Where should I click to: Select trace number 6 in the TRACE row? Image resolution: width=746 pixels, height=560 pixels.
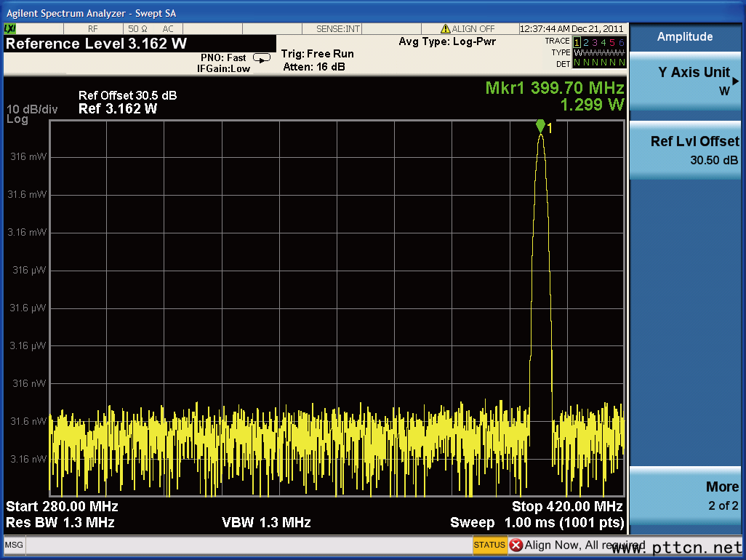621,42
